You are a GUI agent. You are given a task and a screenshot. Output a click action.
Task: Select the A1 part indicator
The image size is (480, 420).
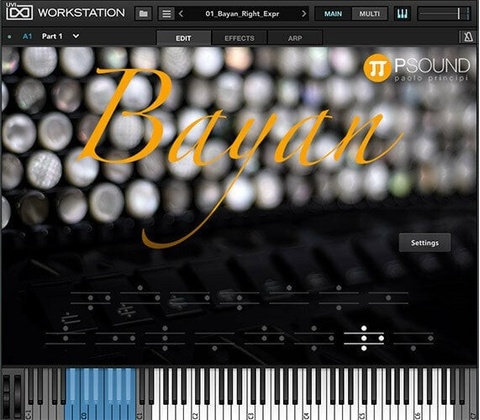[27, 36]
